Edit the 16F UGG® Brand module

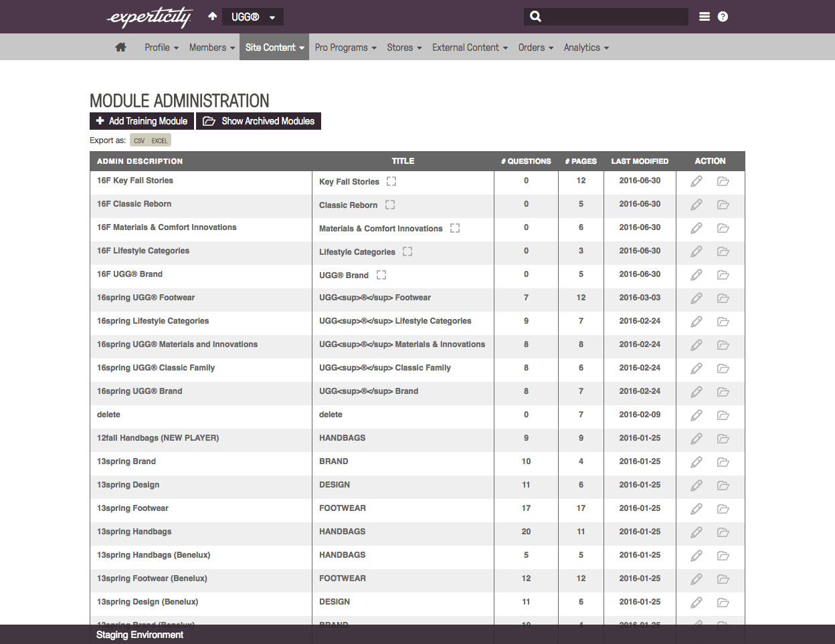[697, 275]
